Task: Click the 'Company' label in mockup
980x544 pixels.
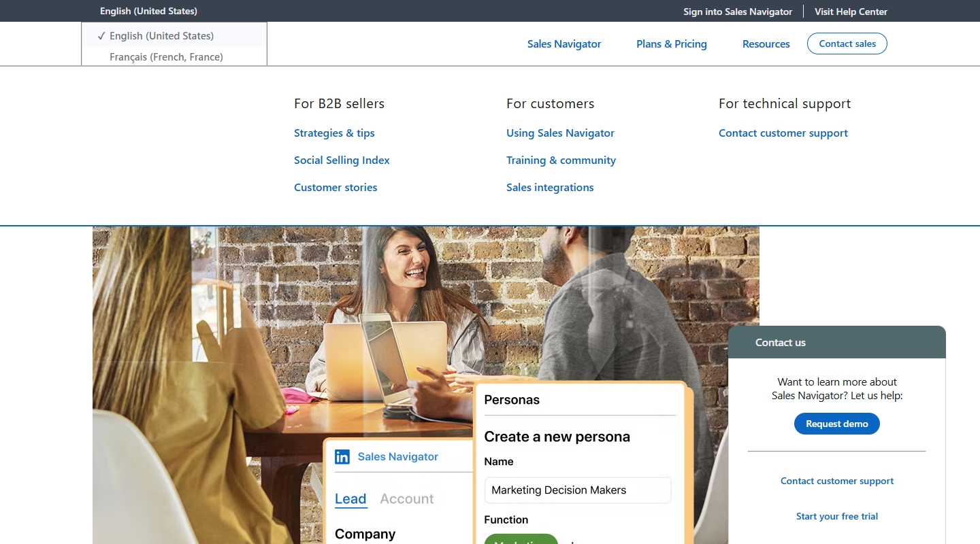Action: 365,534
